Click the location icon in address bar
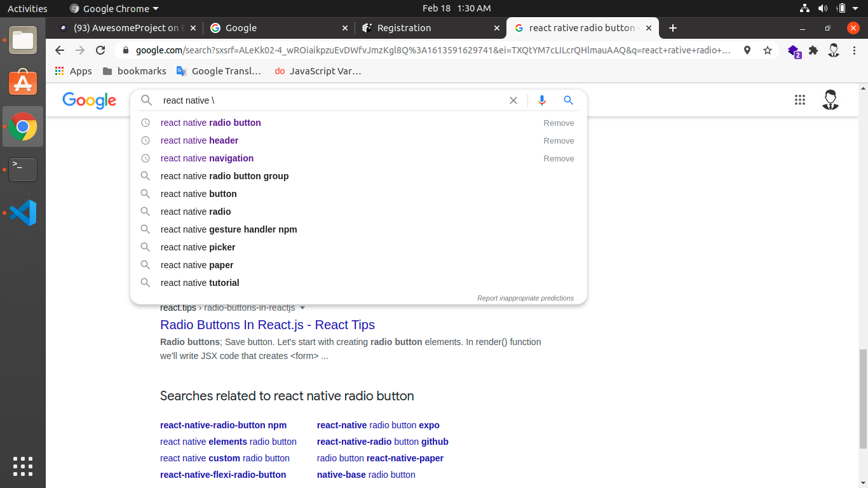 pos(747,50)
